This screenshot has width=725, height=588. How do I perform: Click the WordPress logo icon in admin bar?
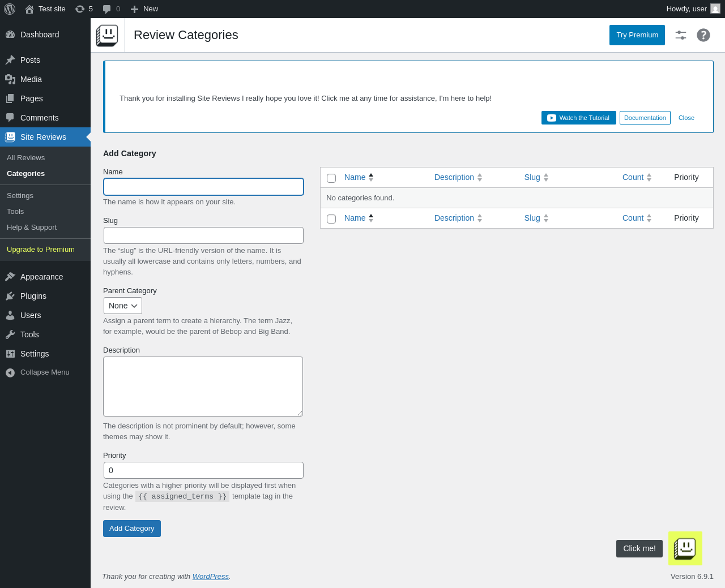[10, 9]
